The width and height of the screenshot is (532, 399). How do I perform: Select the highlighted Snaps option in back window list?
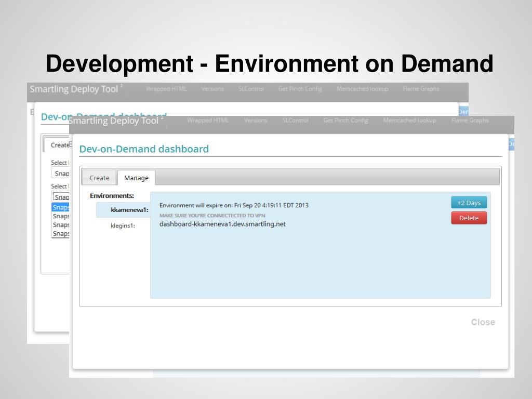click(x=60, y=207)
